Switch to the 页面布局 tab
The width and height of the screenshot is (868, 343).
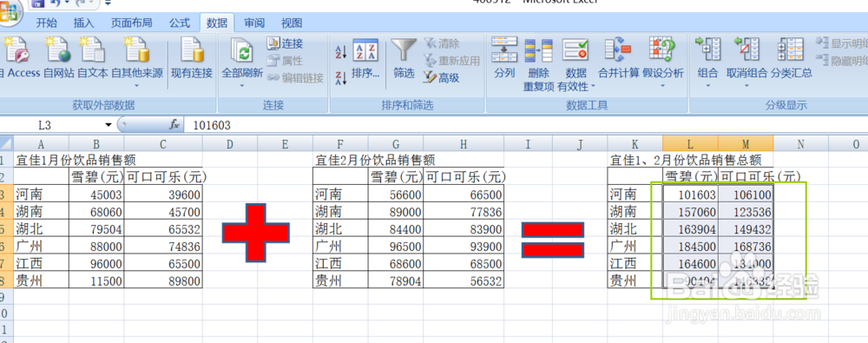click(132, 23)
